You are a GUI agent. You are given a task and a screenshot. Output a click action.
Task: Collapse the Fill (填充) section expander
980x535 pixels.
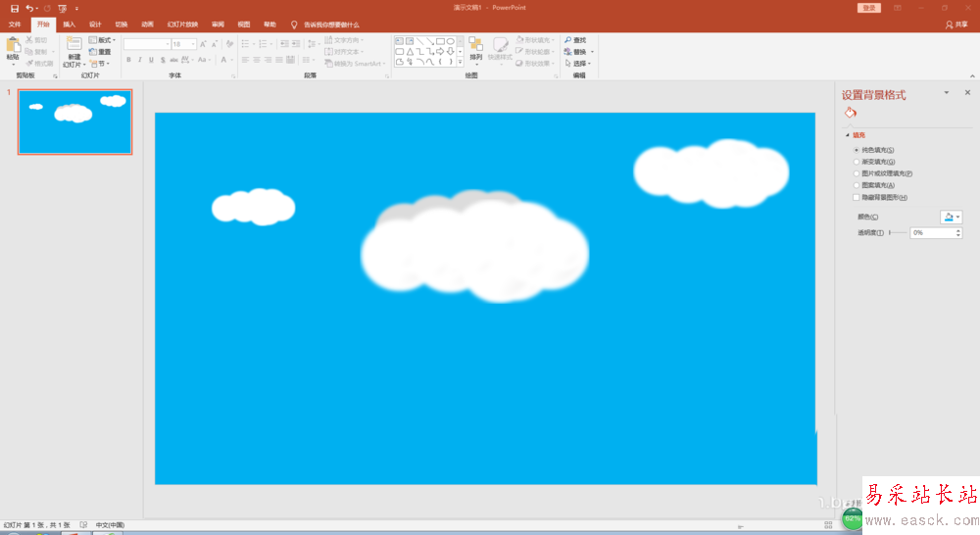pyautogui.click(x=848, y=135)
